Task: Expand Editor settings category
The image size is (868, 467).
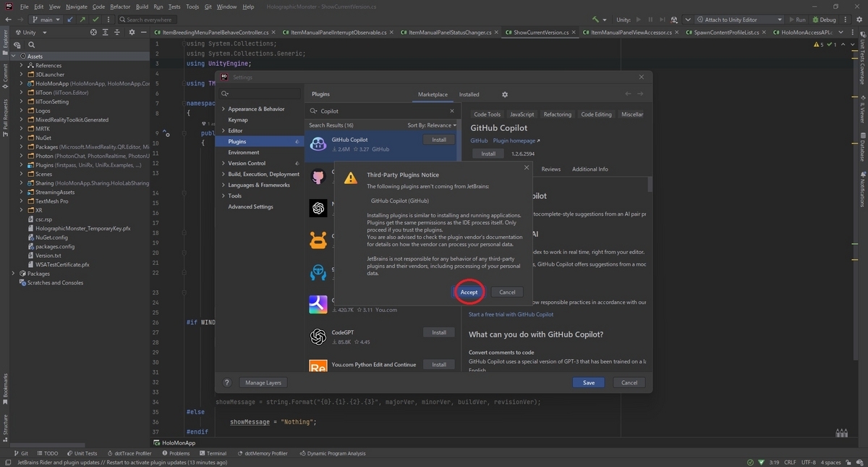Action: click(x=224, y=130)
